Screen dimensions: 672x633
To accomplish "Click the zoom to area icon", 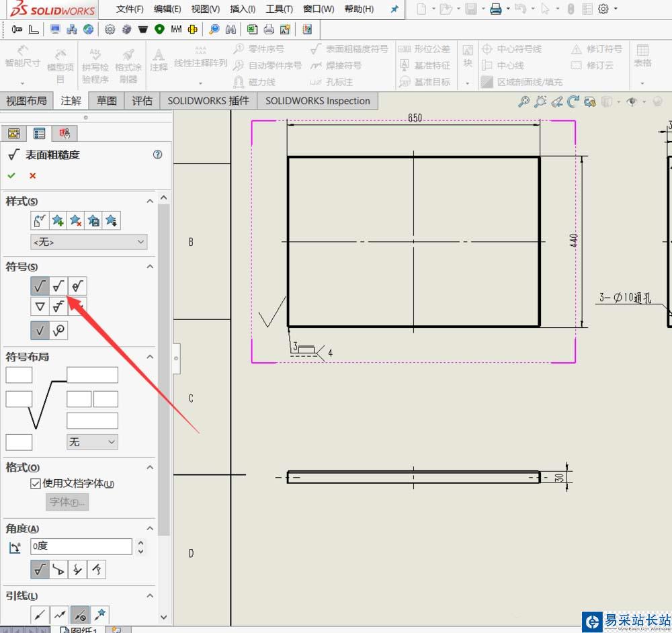I will [540, 101].
